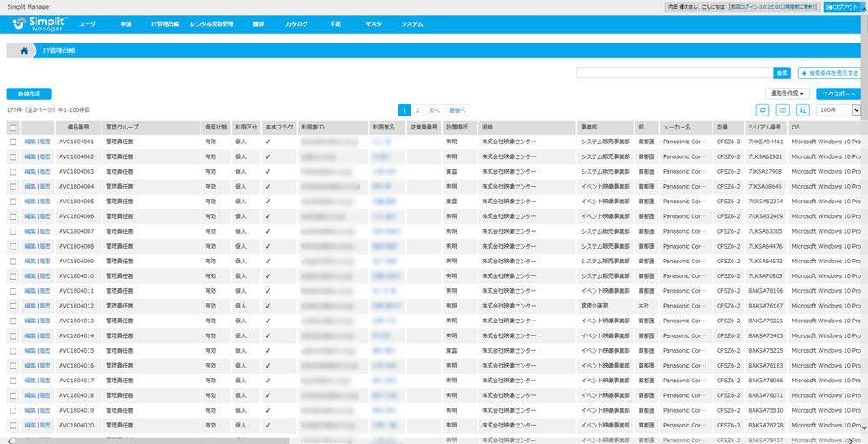Click the Simplit Manager browser tab title
The height and width of the screenshot is (444, 868).
tap(29, 7)
